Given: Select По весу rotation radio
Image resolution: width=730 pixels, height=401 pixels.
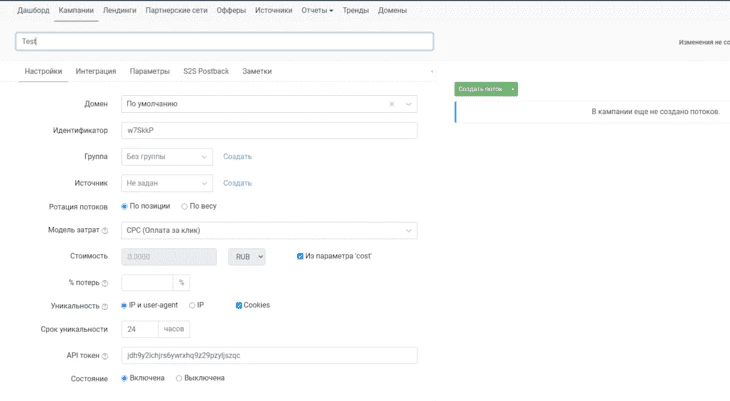Looking at the screenshot, I should [x=184, y=206].
